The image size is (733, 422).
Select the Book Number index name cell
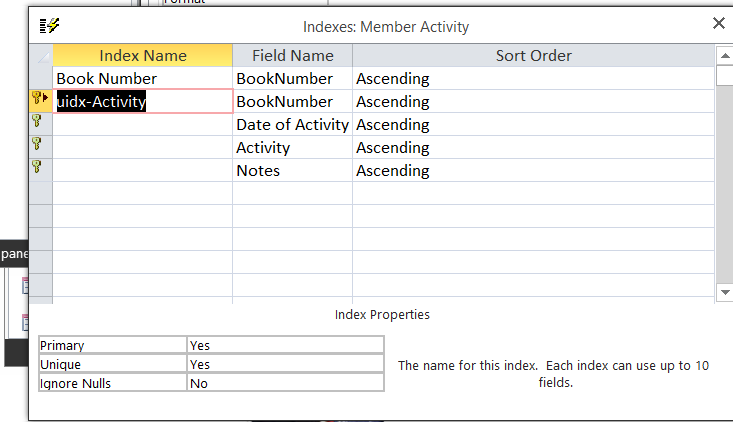(142, 78)
